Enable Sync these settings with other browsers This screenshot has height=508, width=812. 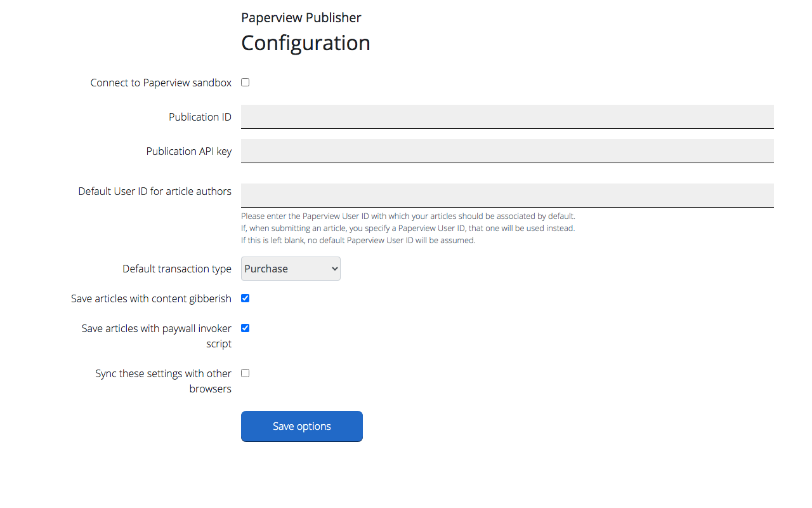click(246, 373)
